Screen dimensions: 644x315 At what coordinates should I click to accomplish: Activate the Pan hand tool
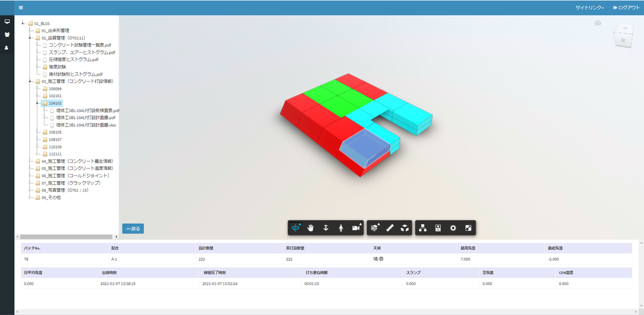pyautogui.click(x=311, y=228)
